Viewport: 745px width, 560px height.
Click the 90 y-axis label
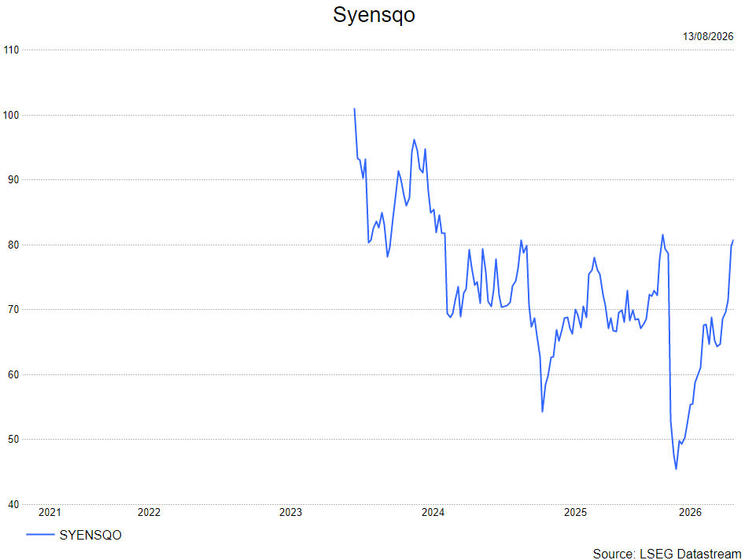(13, 179)
